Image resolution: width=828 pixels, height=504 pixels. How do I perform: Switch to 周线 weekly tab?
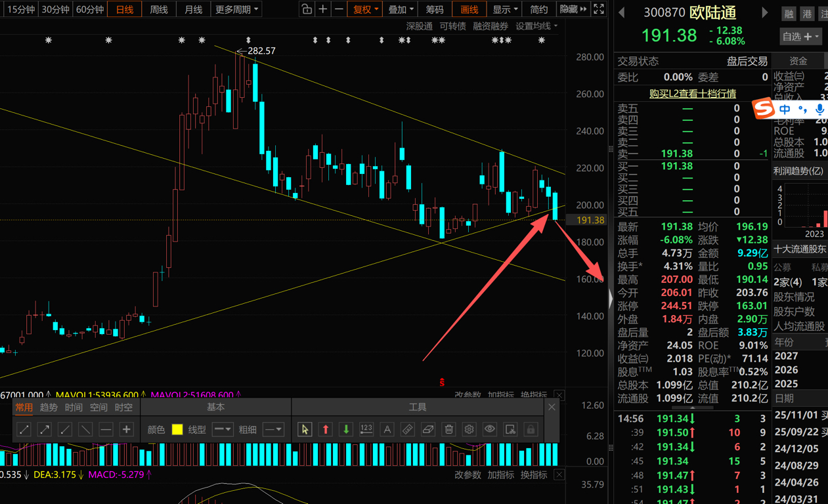(159, 9)
